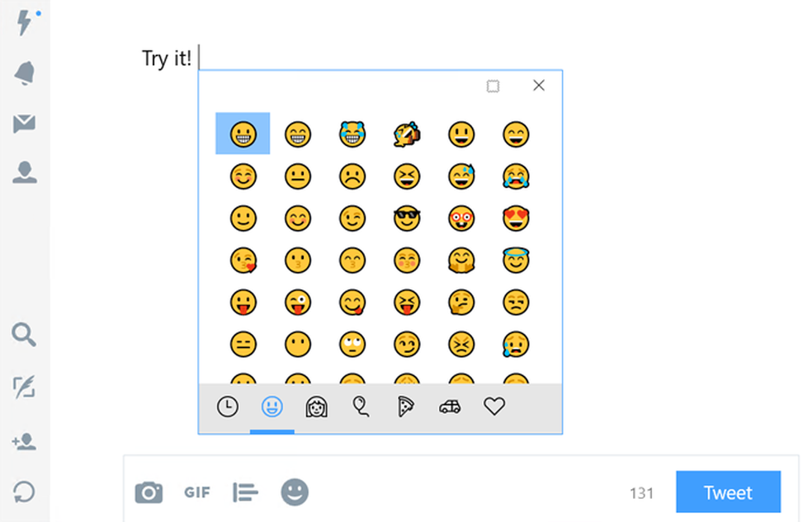Open the search magnifier icon
Viewport: 812px width, 522px height.
24,336
